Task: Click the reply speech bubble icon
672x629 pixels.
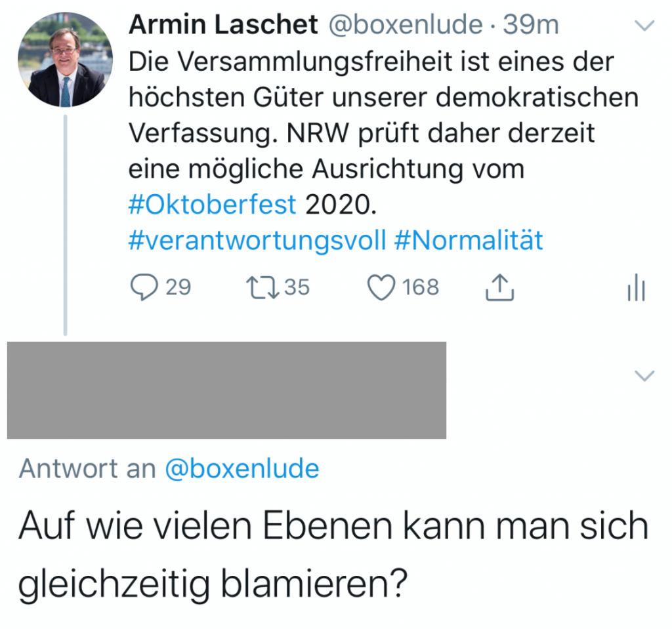Action: point(142,288)
